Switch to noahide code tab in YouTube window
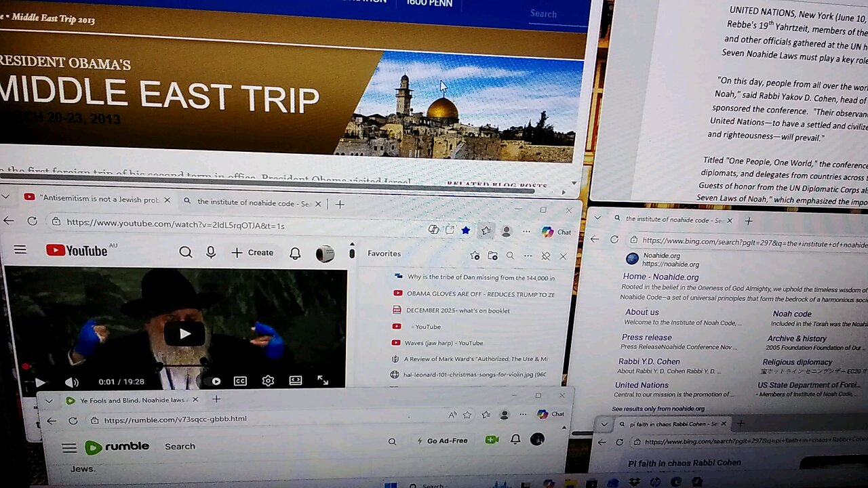 pos(253,202)
